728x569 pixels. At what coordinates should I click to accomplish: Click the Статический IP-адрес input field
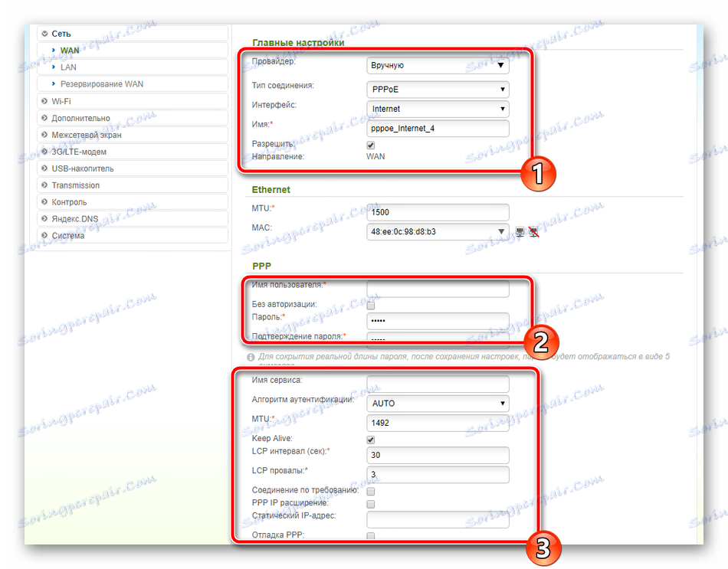[438, 519]
